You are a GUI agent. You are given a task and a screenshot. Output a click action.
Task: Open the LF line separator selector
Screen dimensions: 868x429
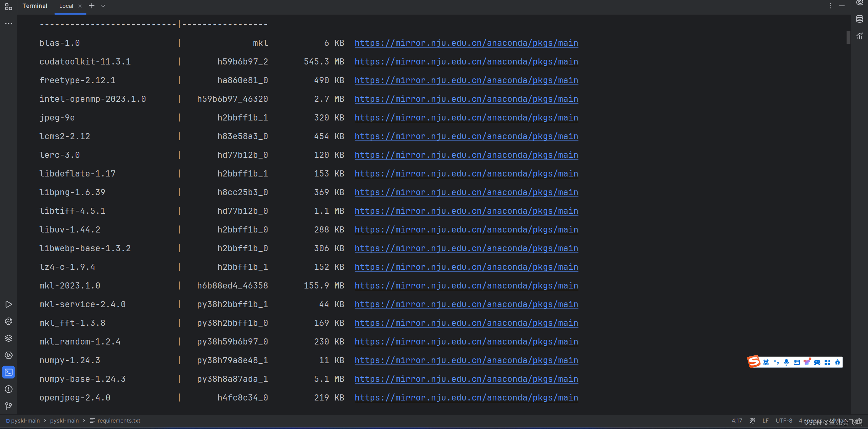tap(766, 421)
